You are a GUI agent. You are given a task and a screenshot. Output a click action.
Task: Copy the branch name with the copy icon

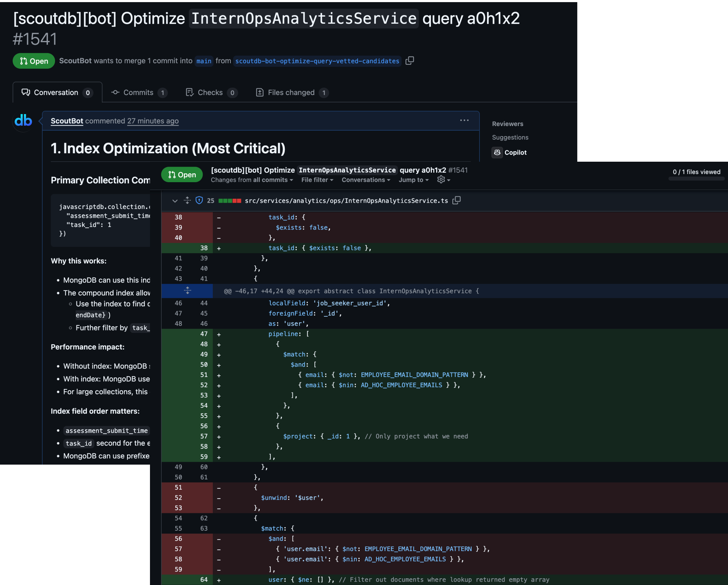[409, 61]
